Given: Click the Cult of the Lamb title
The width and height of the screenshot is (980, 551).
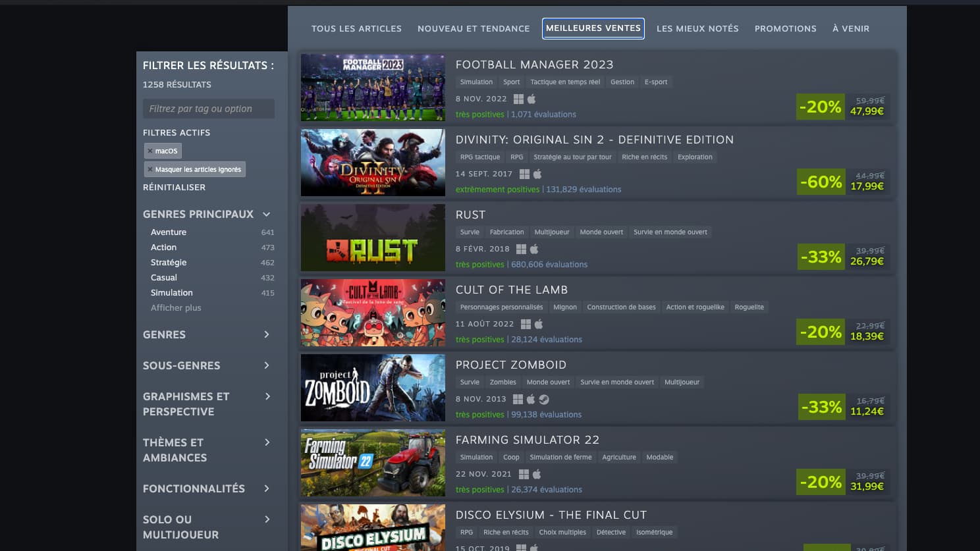Looking at the screenshot, I should point(512,290).
